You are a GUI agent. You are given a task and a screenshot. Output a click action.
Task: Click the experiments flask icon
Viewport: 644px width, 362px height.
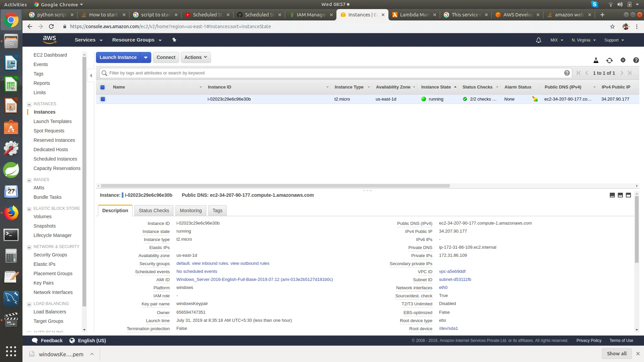(596, 60)
